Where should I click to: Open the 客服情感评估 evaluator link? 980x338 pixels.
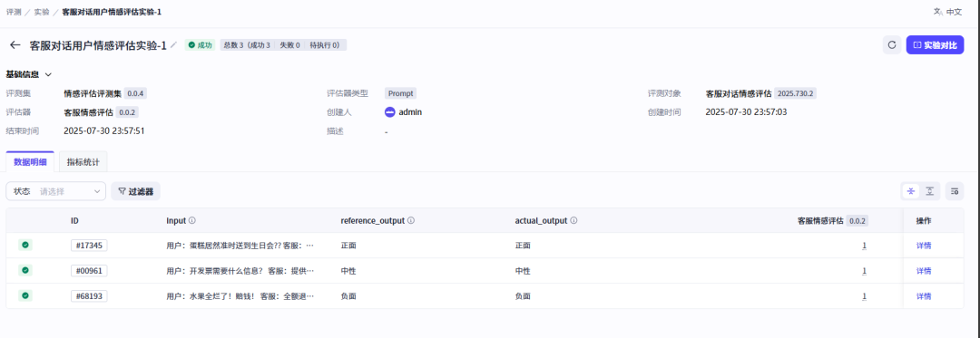pos(88,112)
